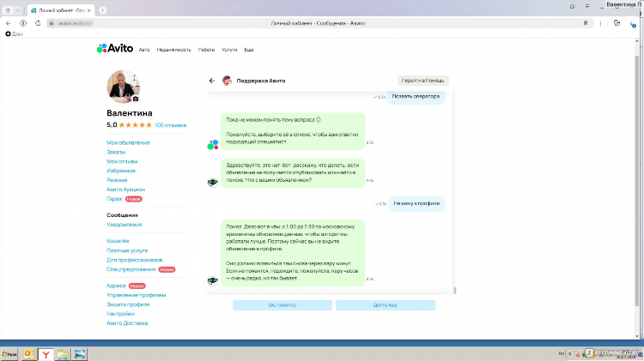Change profile photo via camera icon
Viewport: 644px width, 361px height.
136,99
